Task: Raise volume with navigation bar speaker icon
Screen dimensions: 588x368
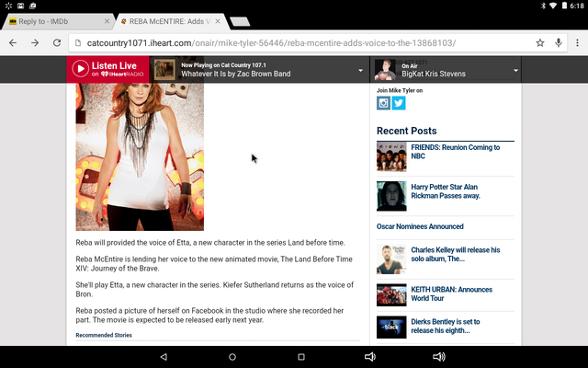Action: pyautogui.click(x=439, y=357)
